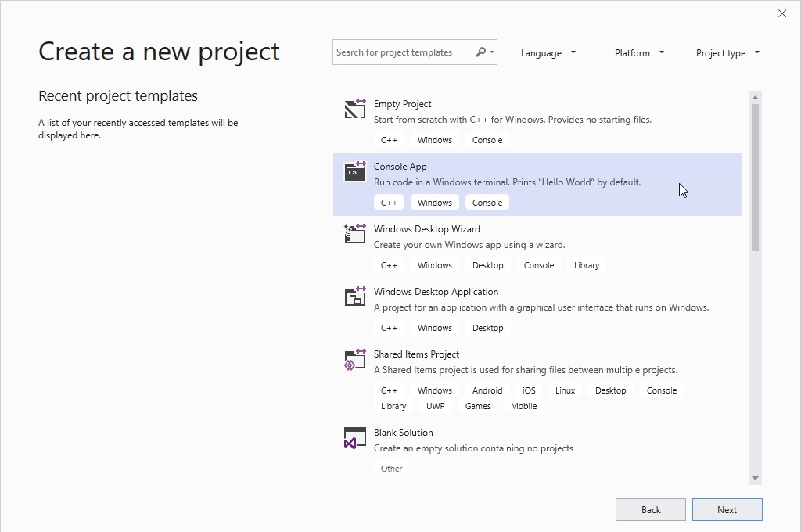This screenshot has height=532, width=801.
Task: Click the scrollbar down arrow
Action: (x=755, y=478)
